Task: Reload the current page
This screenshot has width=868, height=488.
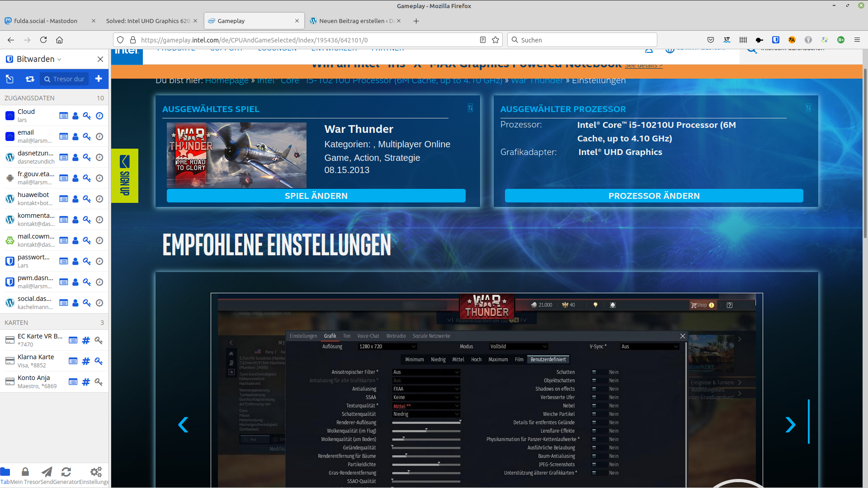Action: [x=43, y=40]
